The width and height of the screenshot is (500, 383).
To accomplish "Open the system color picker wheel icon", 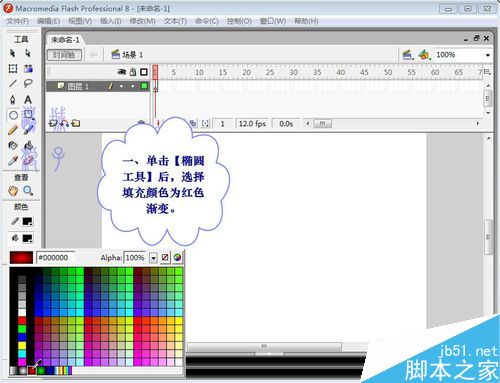I will tap(177, 257).
